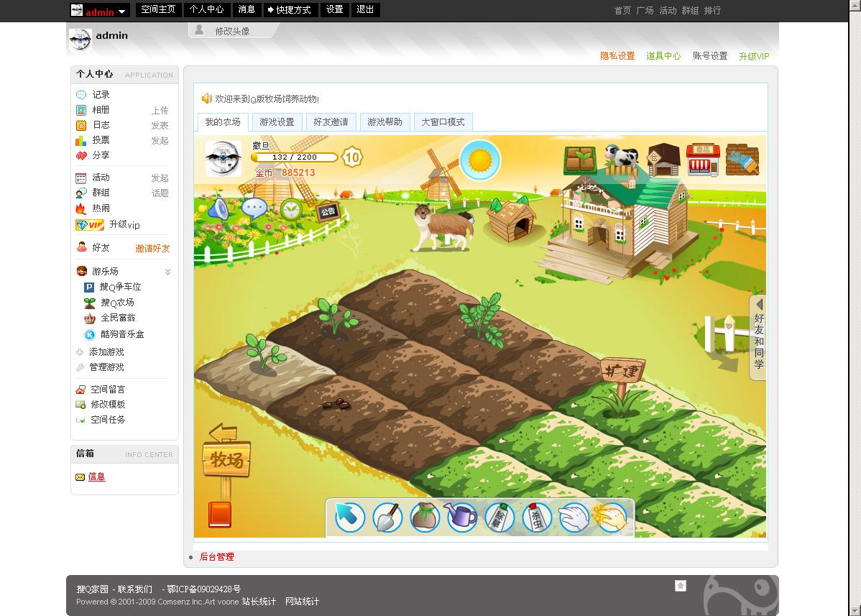This screenshot has height=616, width=861.
Task: Open the 账号设置 link
Action: (710, 56)
